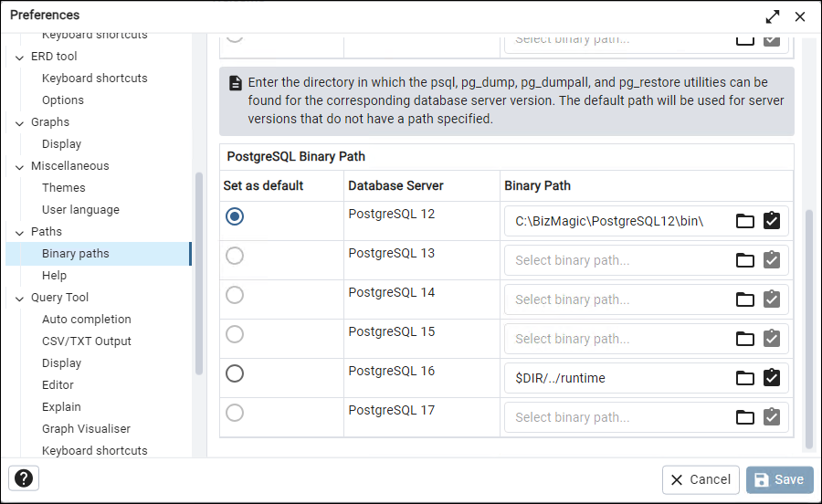Click the 'PostgreSQL 12' server label

point(392,214)
